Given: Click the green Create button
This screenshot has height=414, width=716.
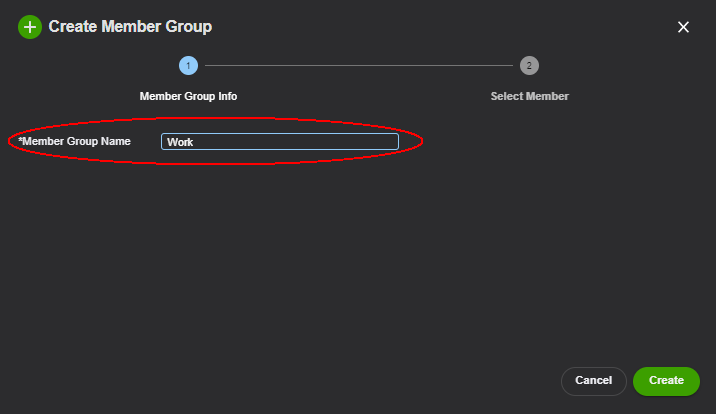Looking at the screenshot, I should [666, 381].
